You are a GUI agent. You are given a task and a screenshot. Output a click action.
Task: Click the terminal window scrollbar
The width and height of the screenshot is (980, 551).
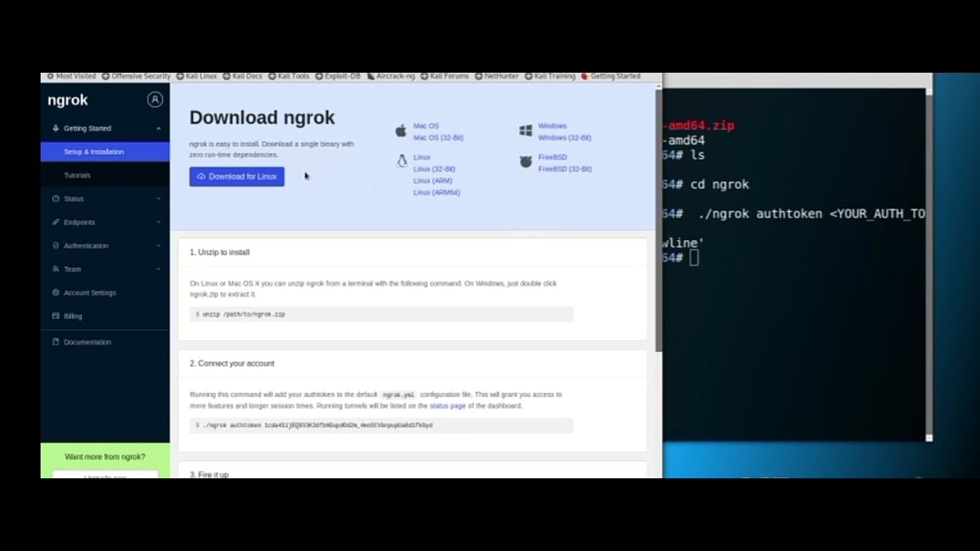point(929,264)
